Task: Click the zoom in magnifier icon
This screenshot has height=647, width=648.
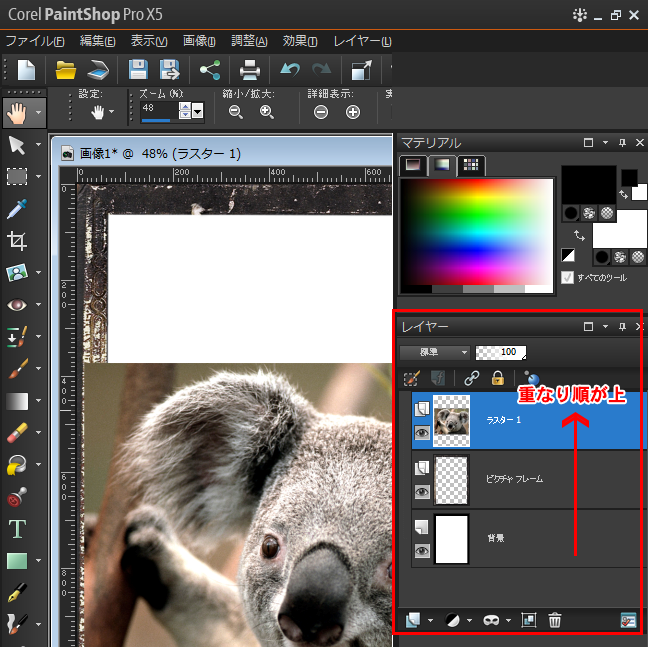Action: (267, 112)
